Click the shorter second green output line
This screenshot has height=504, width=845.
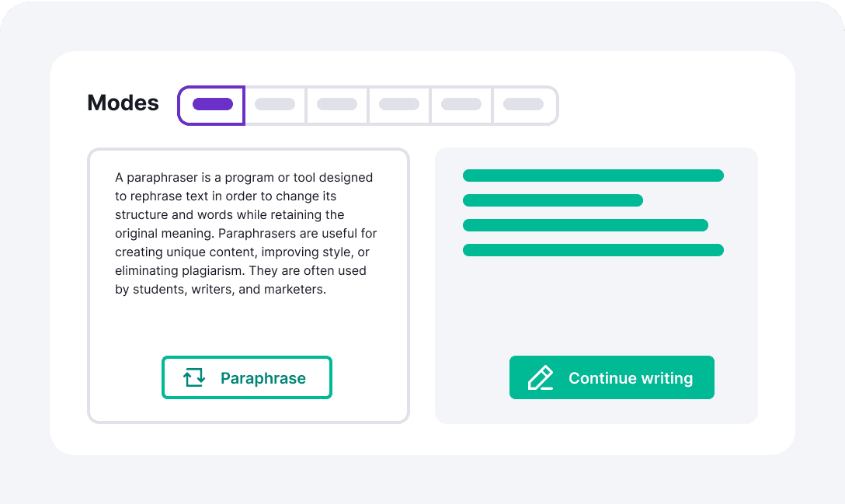(x=553, y=200)
